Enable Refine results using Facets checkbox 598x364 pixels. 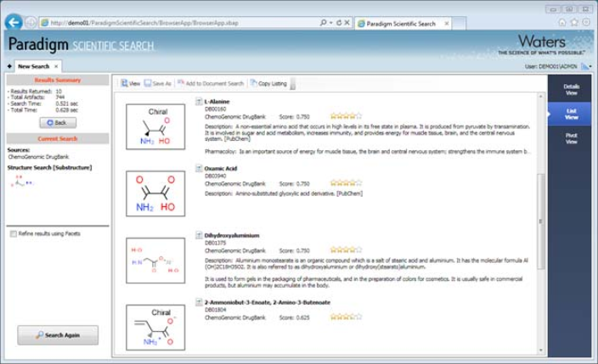pyautogui.click(x=14, y=233)
